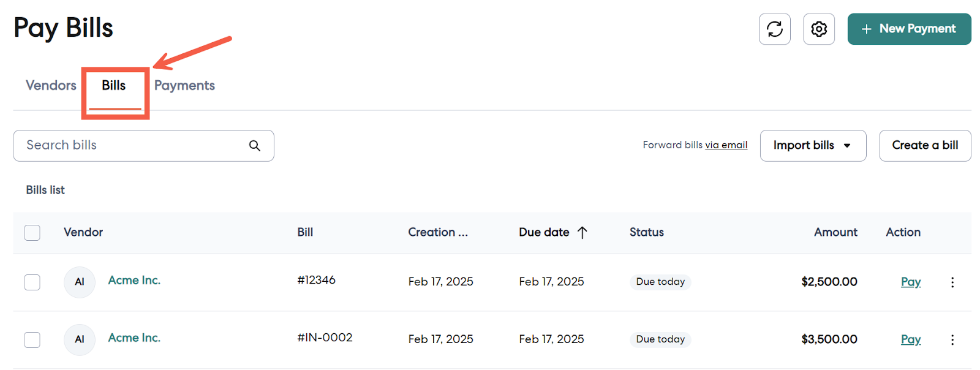Select the checkbox for bill #IN-0002
This screenshot has width=980, height=370.
(32, 340)
